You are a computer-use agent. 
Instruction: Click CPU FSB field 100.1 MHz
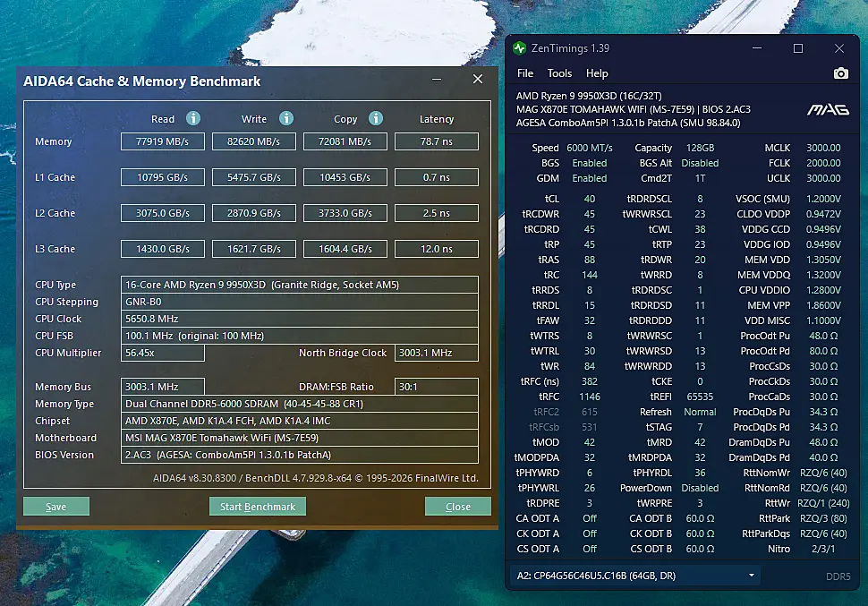pyautogui.click(x=300, y=336)
